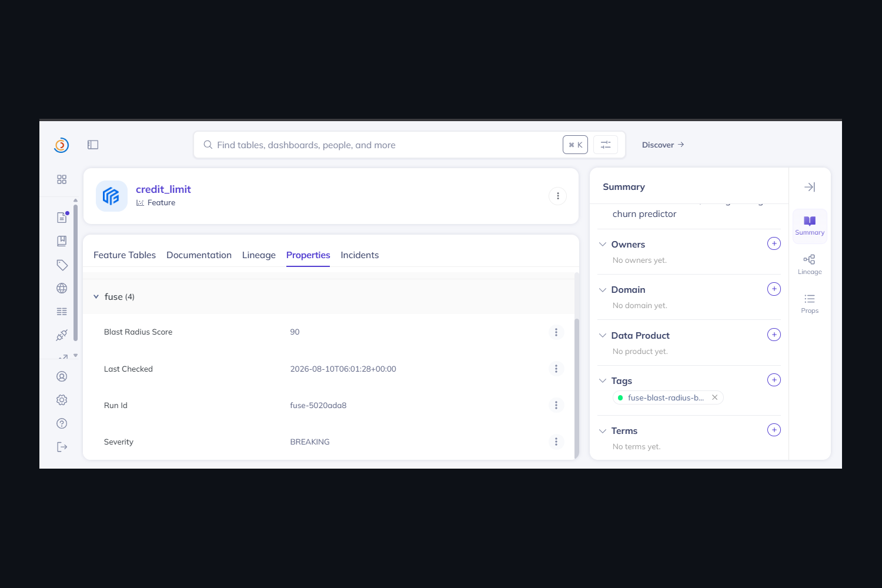Open the globe domains icon in sidebar
The height and width of the screenshot is (588, 882).
[x=62, y=288]
